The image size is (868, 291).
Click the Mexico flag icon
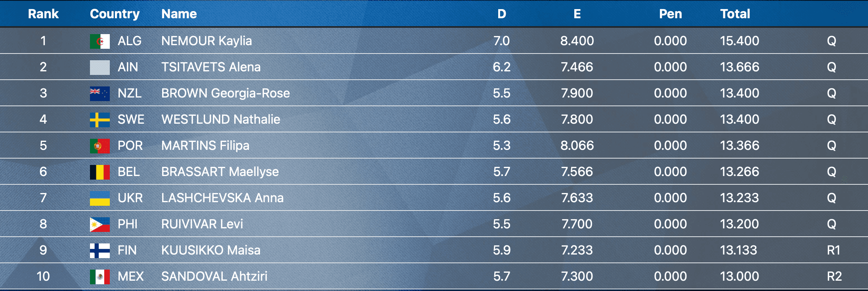(x=99, y=277)
